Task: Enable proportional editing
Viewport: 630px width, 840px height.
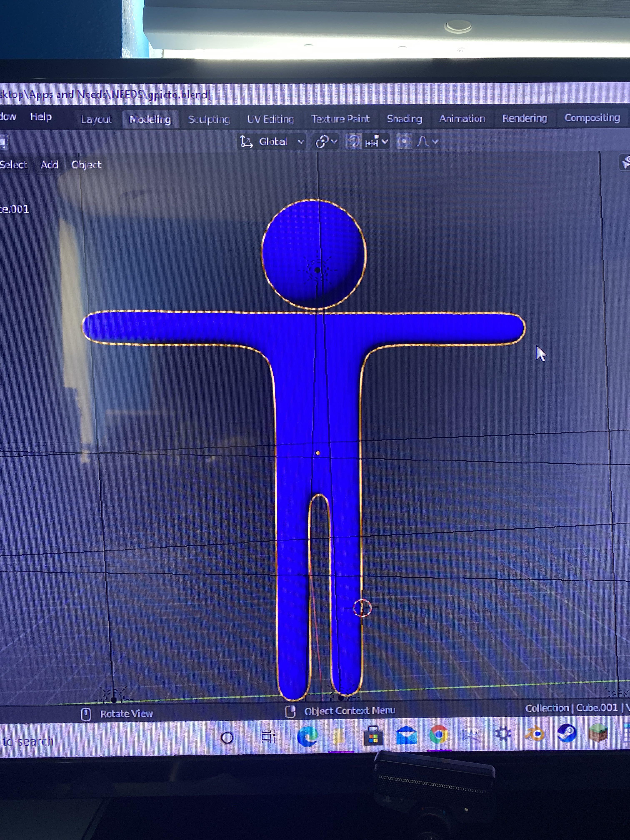Action: (404, 141)
